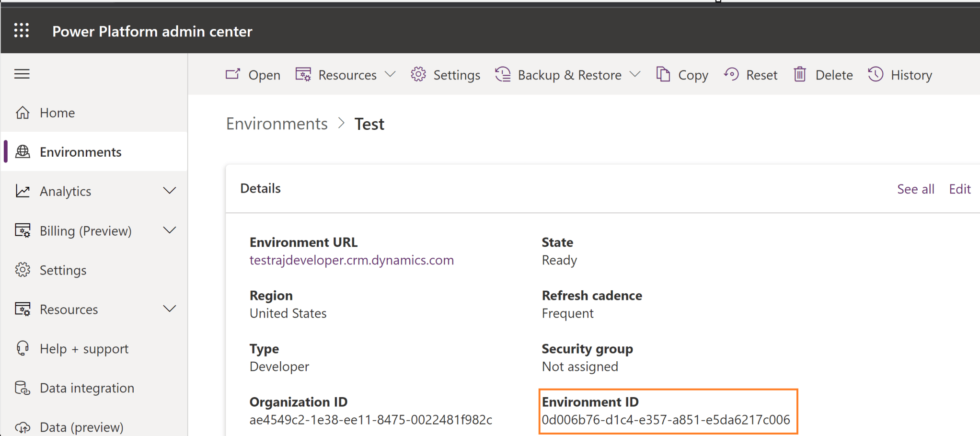Expand the Resources section in the sidebar
The height and width of the screenshot is (436, 980).
[170, 309]
